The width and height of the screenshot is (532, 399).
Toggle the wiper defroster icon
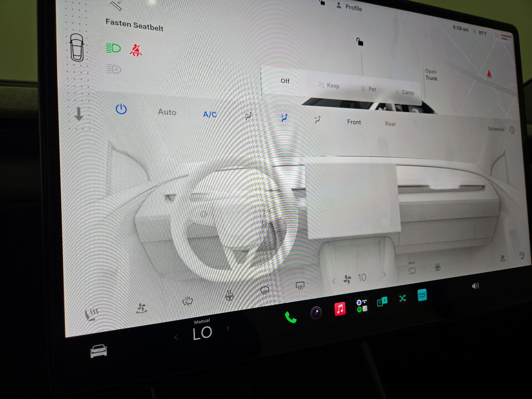click(187, 301)
